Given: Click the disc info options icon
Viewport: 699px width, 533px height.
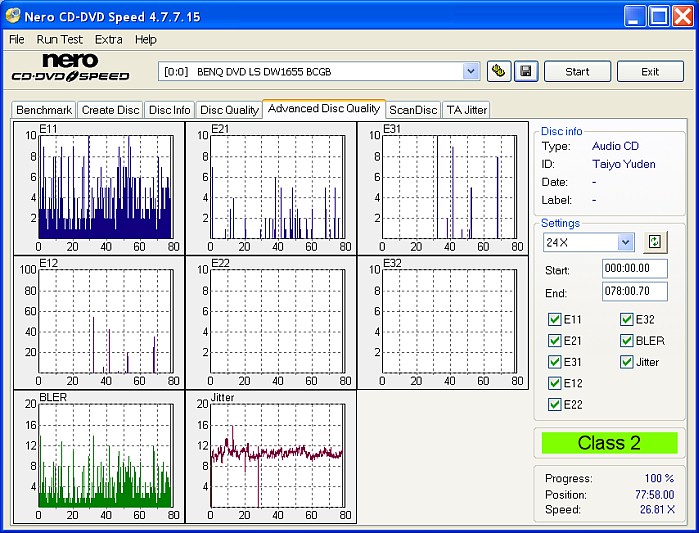Looking at the screenshot, I should pos(498,71).
